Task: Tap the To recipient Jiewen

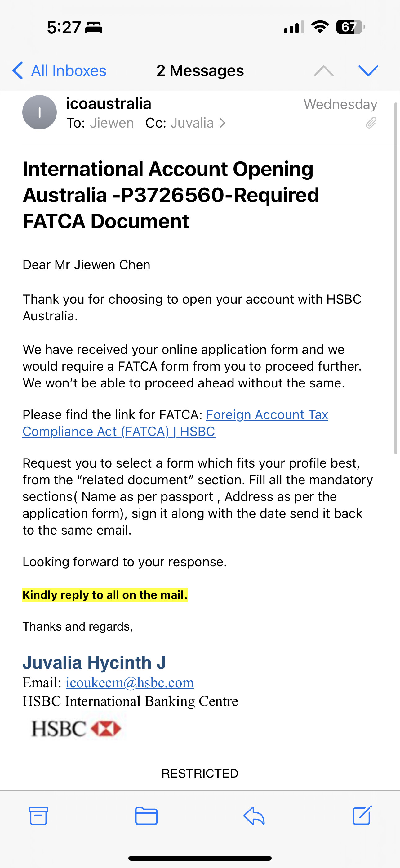Action: [x=112, y=123]
